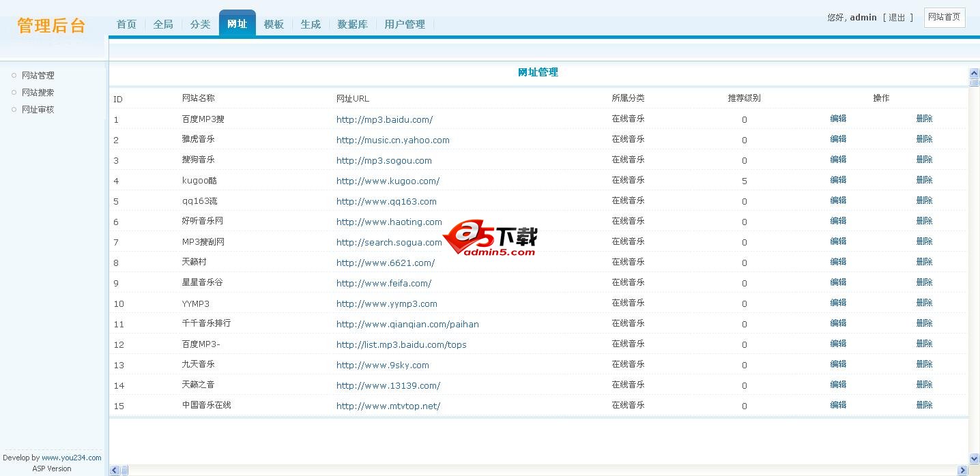
Task: Visit the www.you234.com developer link
Action: pyautogui.click(x=72, y=458)
